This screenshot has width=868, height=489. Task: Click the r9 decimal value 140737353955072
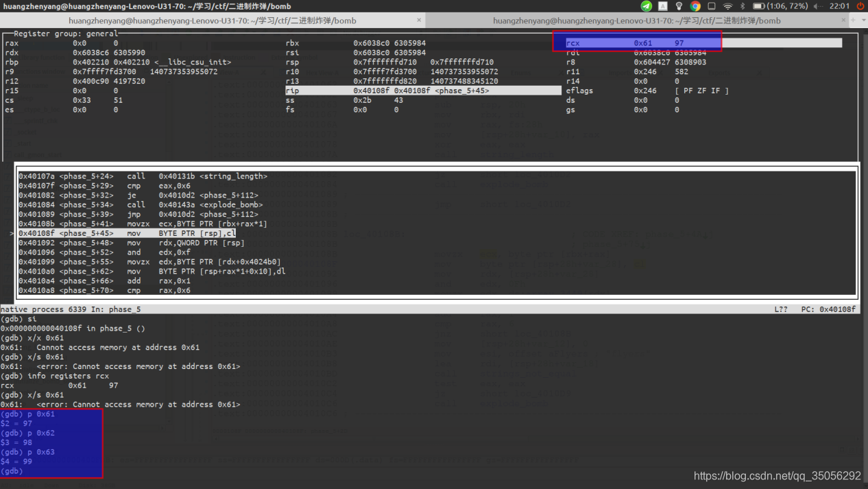point(184,72)
